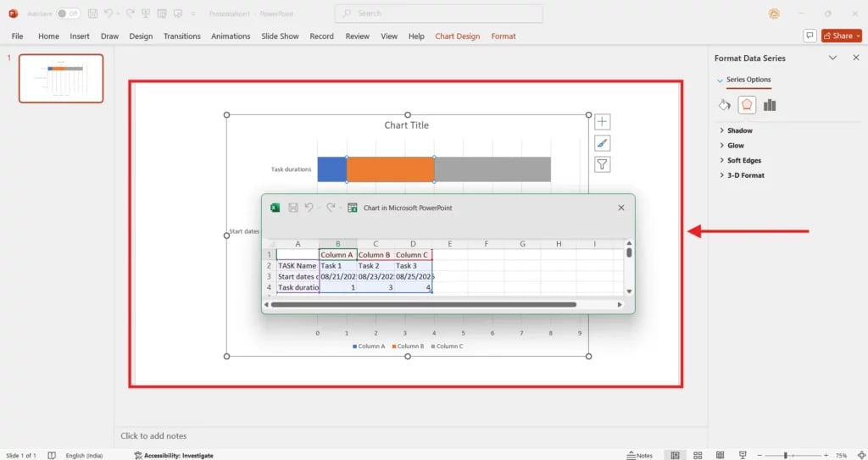Switch to Slide Sorter view

pos(697,455)
